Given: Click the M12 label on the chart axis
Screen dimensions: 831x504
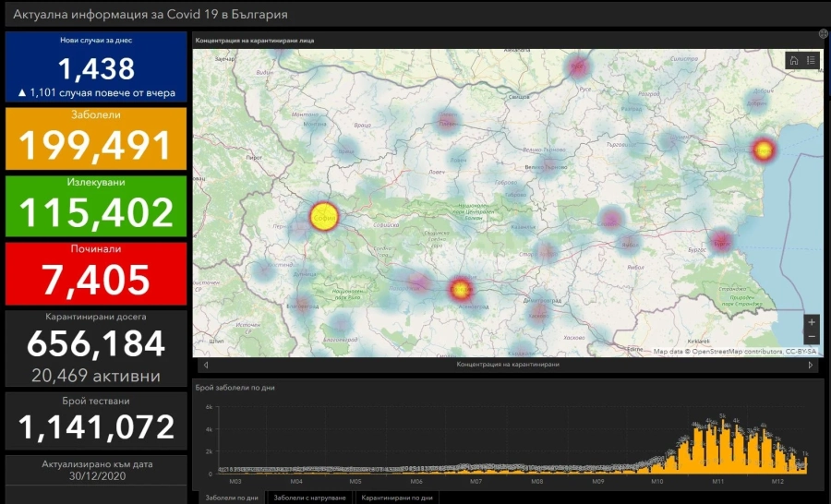Looking at the screenshot, I should [x=777, y=482].
